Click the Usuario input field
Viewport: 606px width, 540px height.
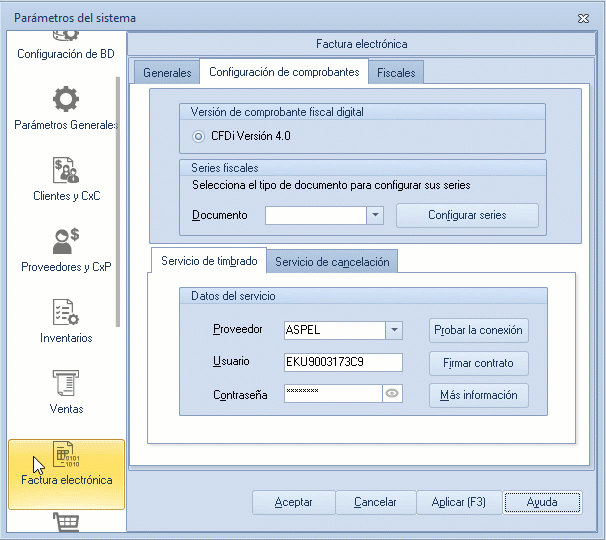[343, 362]
